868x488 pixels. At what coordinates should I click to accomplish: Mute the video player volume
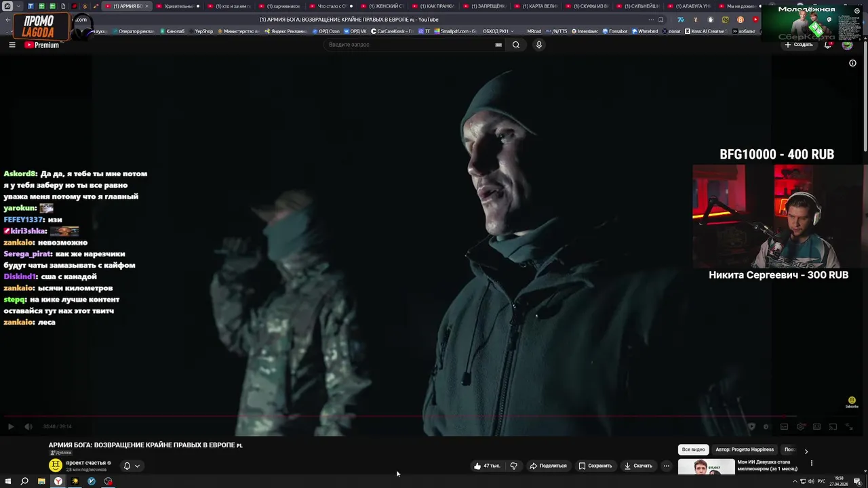click(28, 426)
